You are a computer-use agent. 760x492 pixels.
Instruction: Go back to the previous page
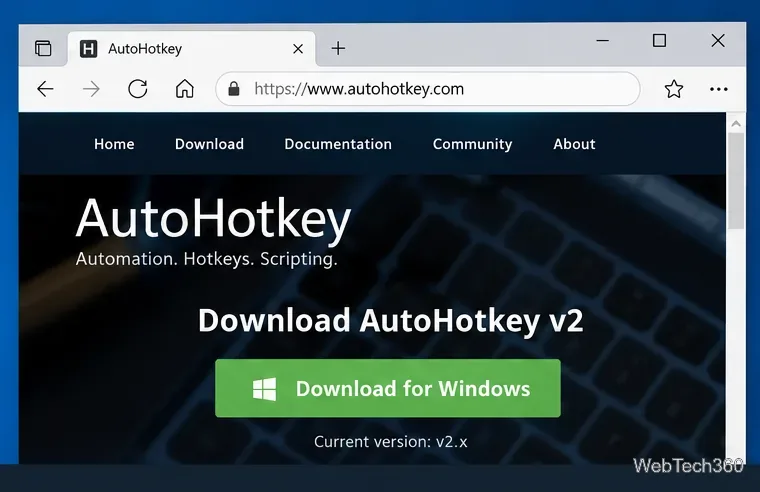point(45,89)
